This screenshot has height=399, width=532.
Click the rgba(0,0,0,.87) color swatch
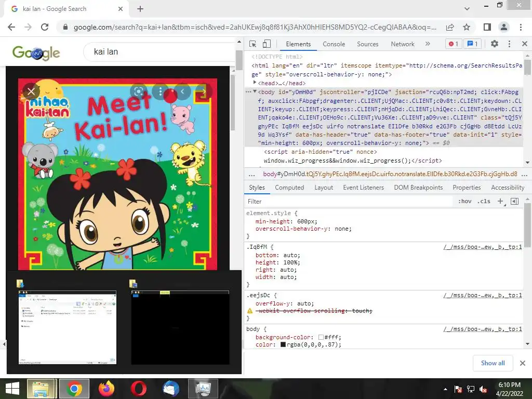click(283, 345)
